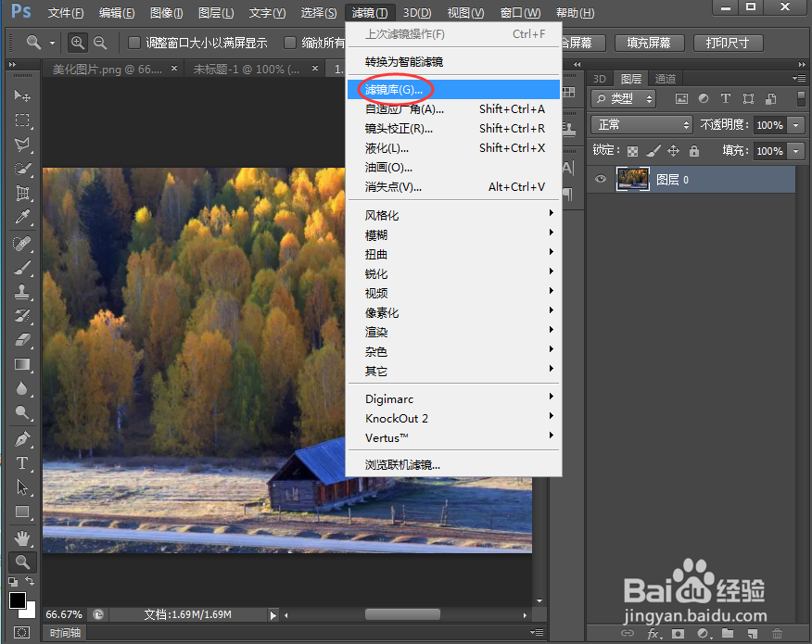The height and width of the screenshot is (644, 812).
Task: Select the Hand tool
Action: pyautogui.click(x=22, y=538)
